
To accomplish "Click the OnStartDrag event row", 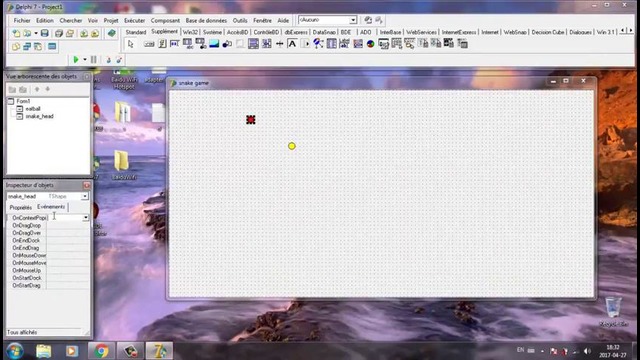I will [49, 286].
